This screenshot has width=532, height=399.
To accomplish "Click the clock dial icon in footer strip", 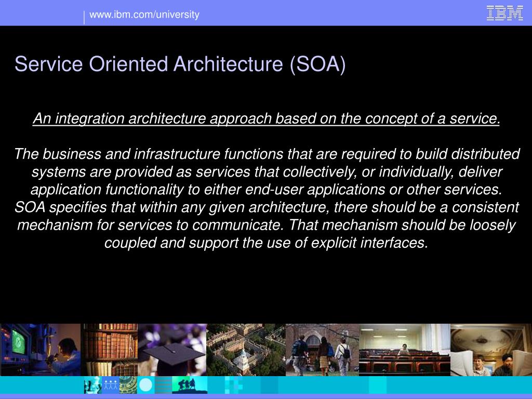I will [x=128, y=385].
